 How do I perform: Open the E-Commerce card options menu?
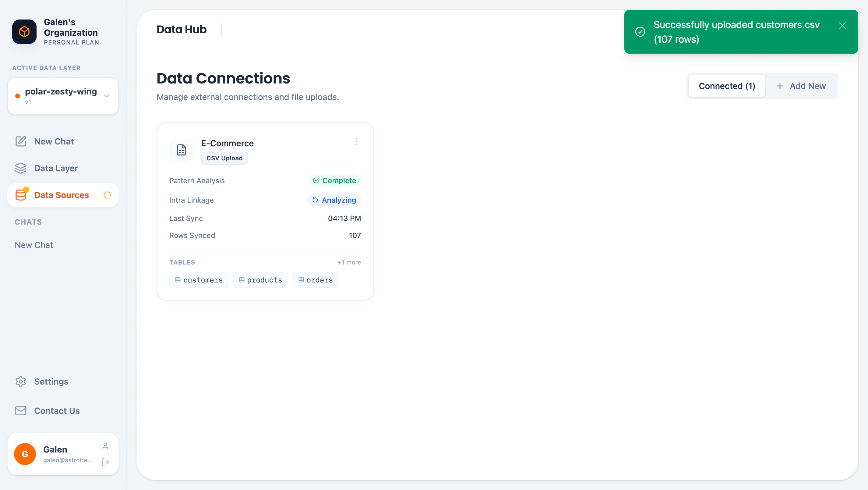coord(356,141)
